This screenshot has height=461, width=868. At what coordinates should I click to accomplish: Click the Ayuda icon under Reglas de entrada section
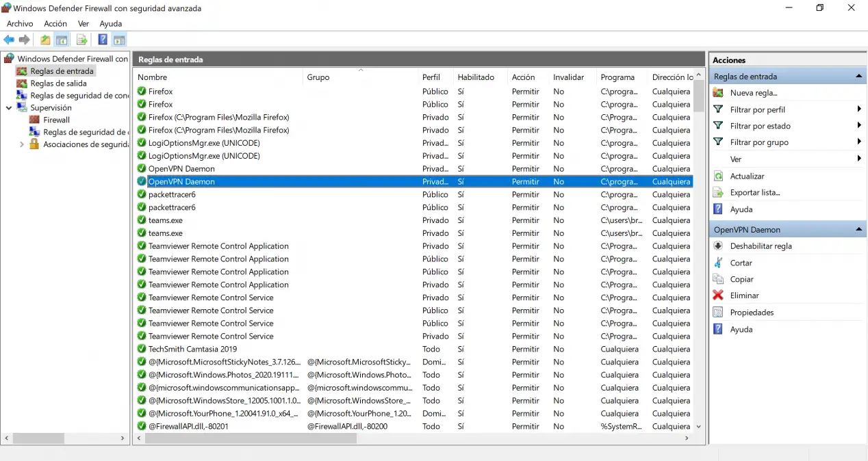tap(718, 209)
